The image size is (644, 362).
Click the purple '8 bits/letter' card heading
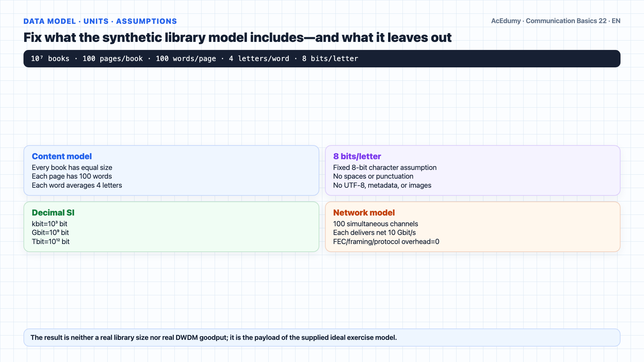click(357, 156)
